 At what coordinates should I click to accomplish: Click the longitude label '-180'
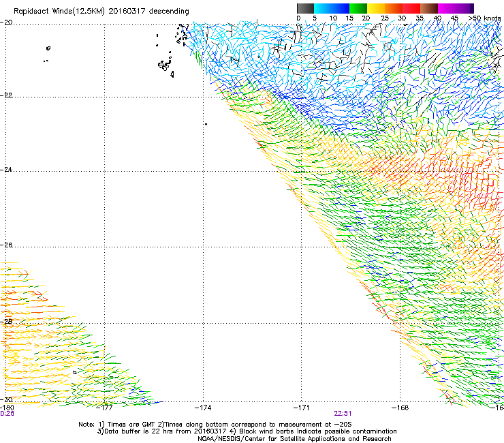tap(7, 408)
